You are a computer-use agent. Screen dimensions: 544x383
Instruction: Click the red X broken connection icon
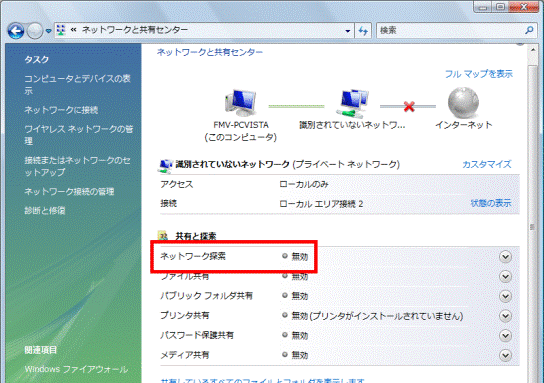409,106
